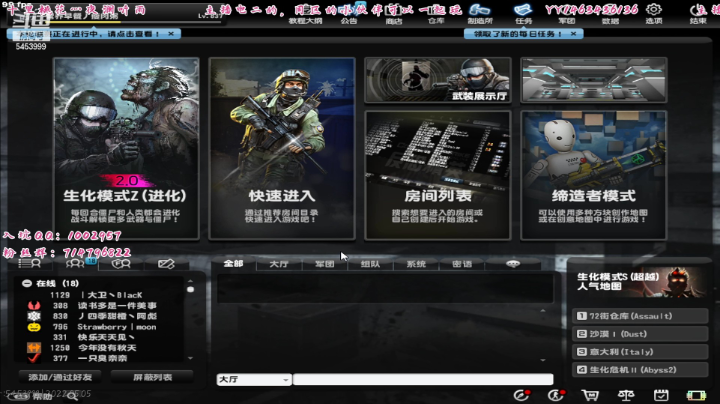Switch chat to the 密语 whisper tab
This screenshot has width=720, height=404.
point(462,264)
